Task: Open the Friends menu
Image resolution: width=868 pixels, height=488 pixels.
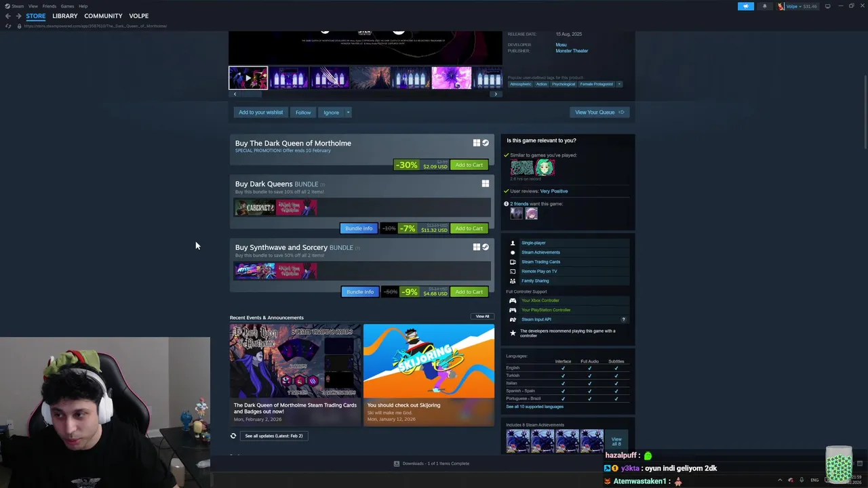Action: pos(50,6)
